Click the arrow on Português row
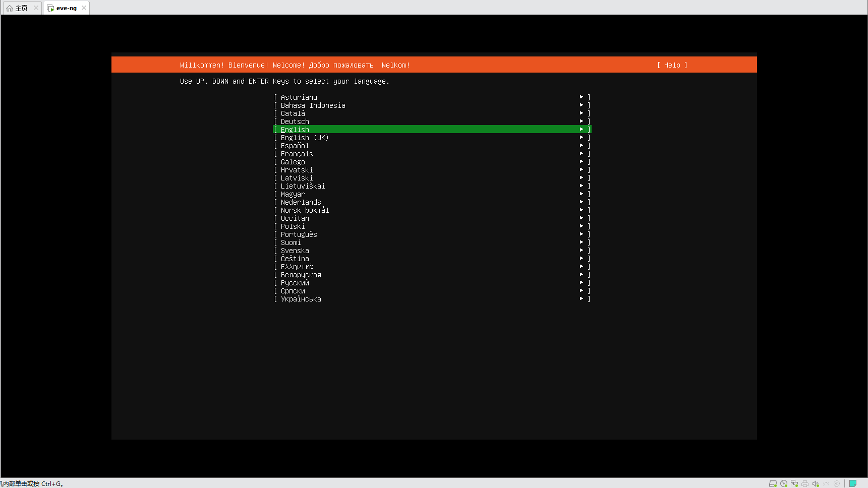This screenshot has height=488, width=868. [582, 234]
